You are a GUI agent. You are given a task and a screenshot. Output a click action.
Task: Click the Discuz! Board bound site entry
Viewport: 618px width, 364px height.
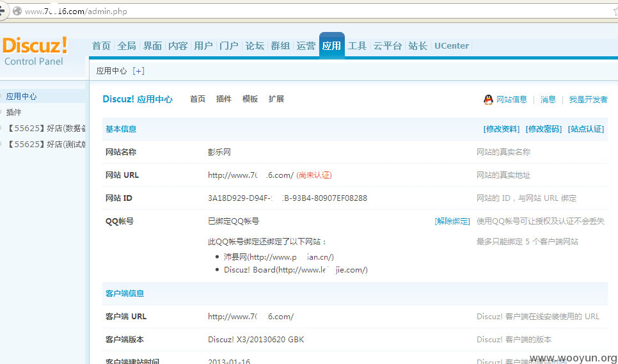[296, 270]
